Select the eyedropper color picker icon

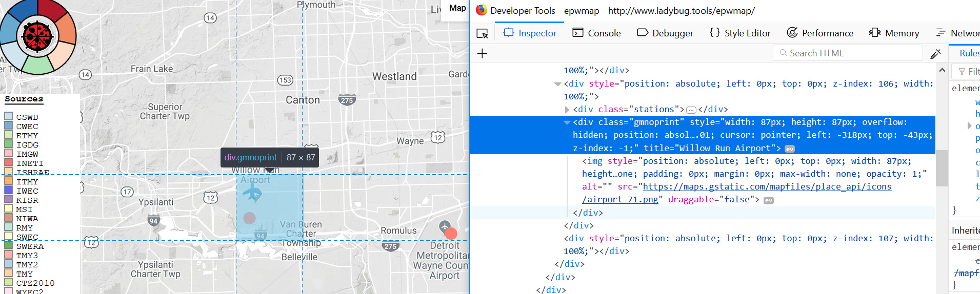(x=935, y=53)
